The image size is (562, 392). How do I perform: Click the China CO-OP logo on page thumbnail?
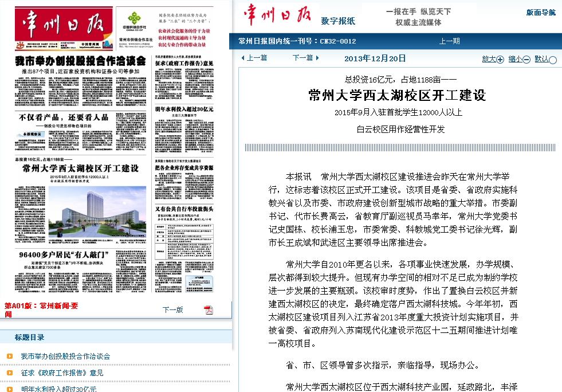[x=134, y=21]
